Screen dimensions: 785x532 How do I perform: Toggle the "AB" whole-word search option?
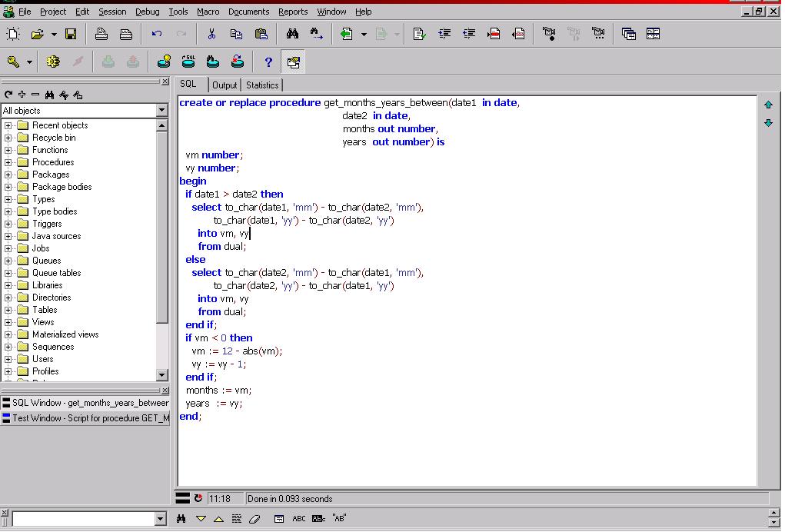pos(339,519)
